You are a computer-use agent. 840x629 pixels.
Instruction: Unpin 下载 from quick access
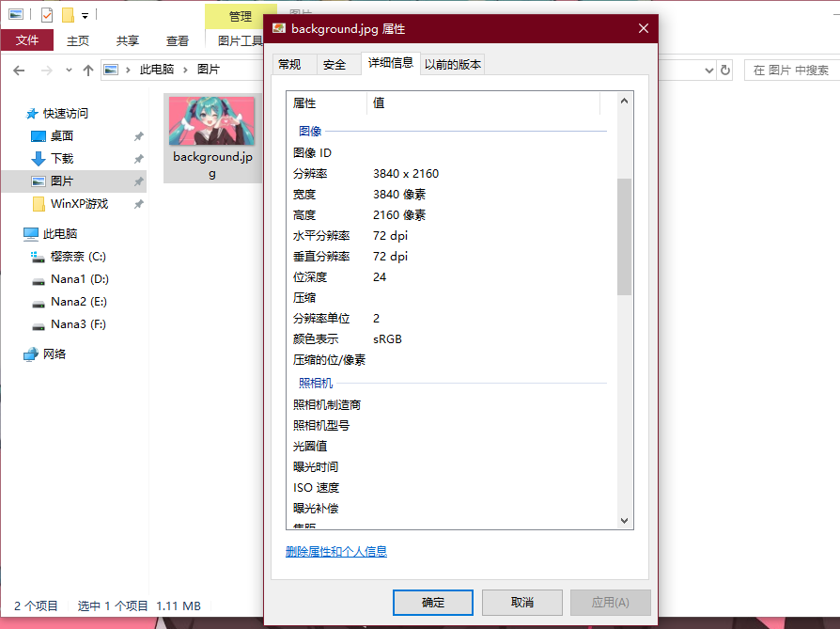point(139,159)
